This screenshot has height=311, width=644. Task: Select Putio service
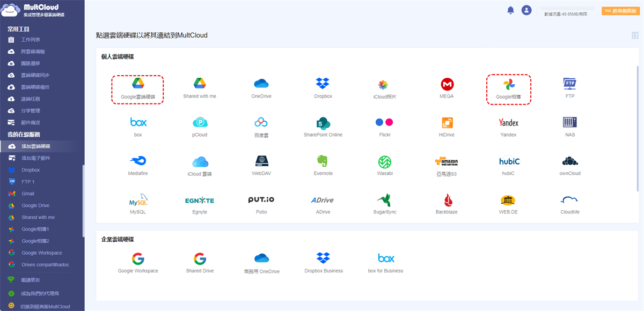(261, 204)
